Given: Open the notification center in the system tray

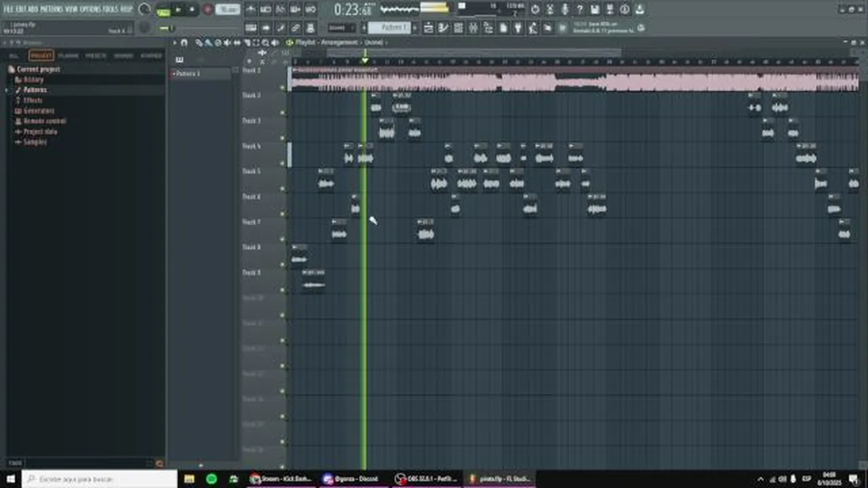Looking at the screenshot, I should [x=854, y=479].
